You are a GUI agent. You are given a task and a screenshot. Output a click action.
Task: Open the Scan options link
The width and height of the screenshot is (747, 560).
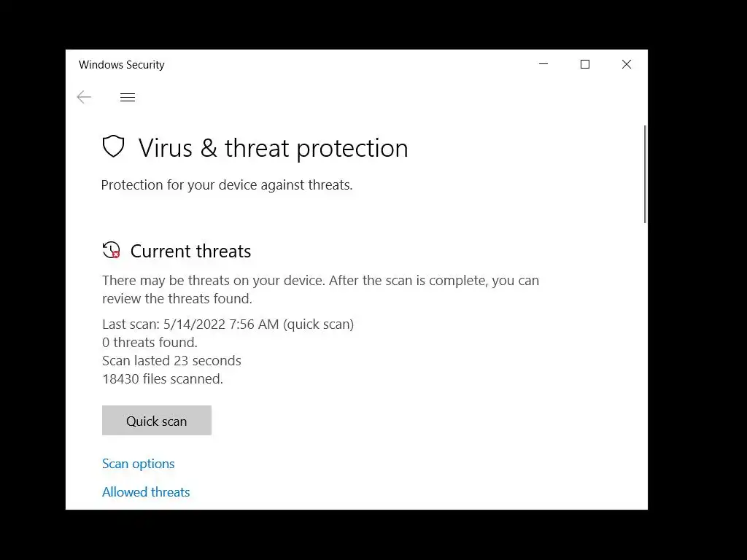[139, 464]
